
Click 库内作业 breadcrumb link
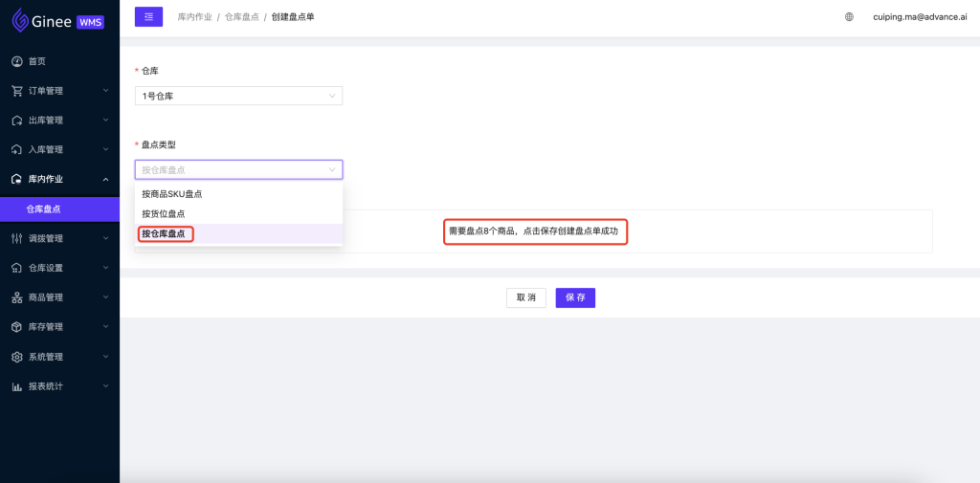pos(195,17)
